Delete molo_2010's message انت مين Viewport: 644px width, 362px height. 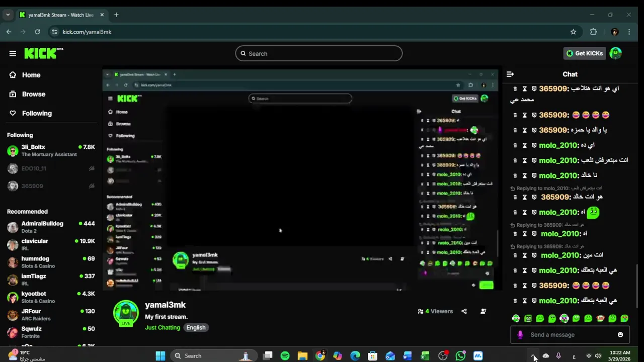point(515,255)
